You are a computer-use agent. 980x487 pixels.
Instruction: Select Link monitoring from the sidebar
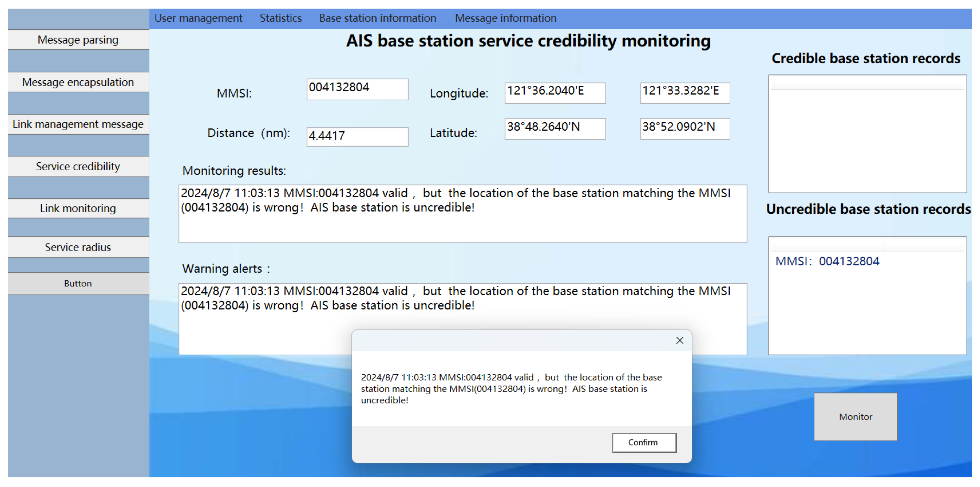[77, 208]
